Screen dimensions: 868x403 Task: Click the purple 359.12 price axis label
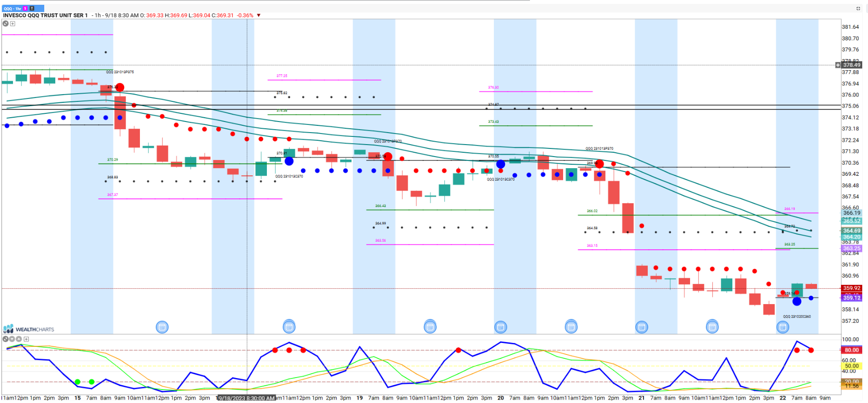[851, 298]
